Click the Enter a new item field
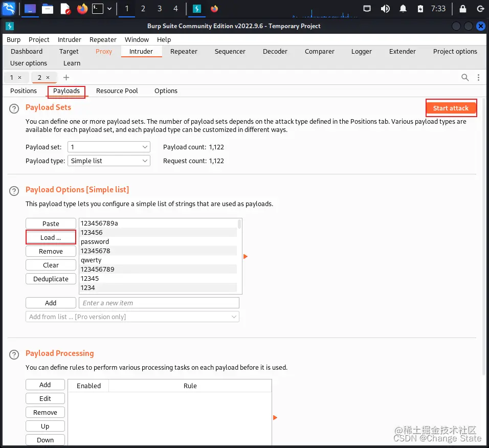This screenshot has height=448, width=489. 159,303
